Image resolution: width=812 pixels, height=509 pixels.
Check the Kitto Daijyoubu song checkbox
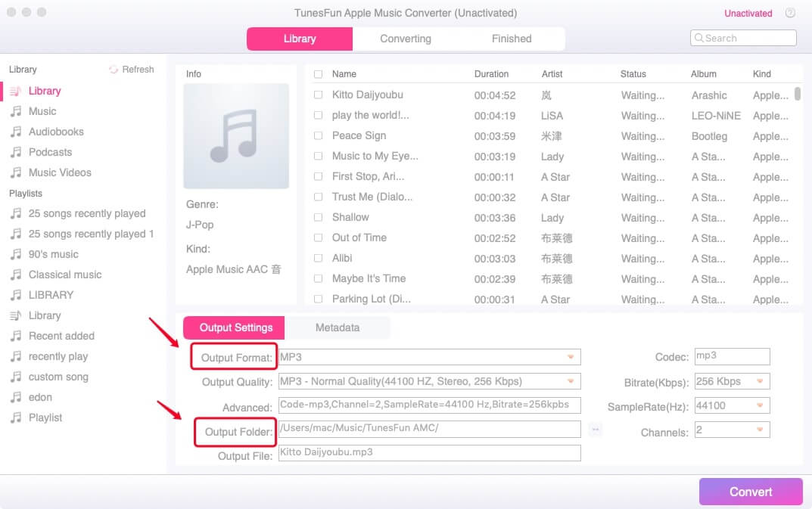point(318,95)
